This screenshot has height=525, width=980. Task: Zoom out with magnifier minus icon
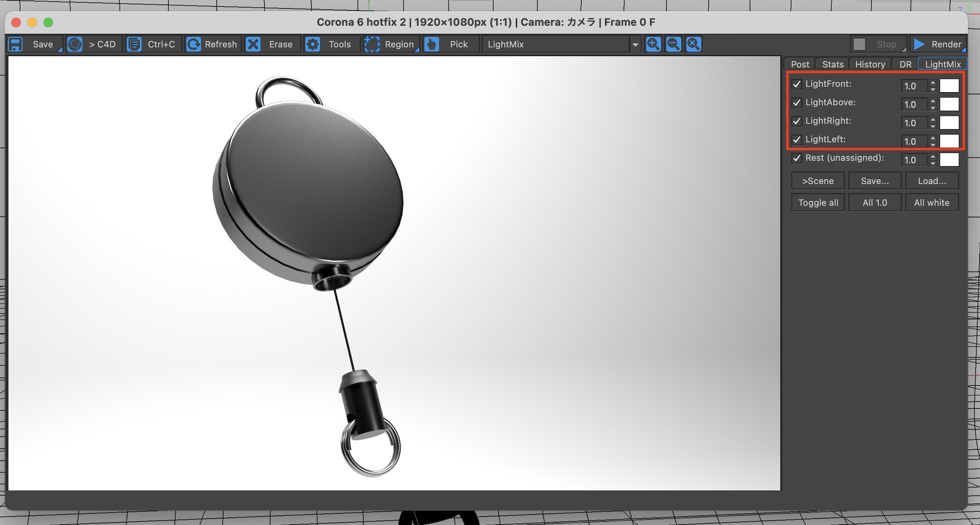point(673,44)
